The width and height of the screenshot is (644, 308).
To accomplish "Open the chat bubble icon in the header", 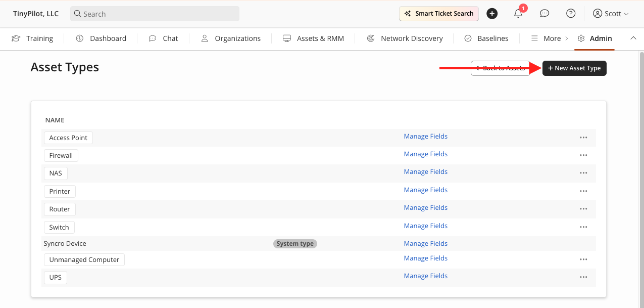I will point(544,14).
